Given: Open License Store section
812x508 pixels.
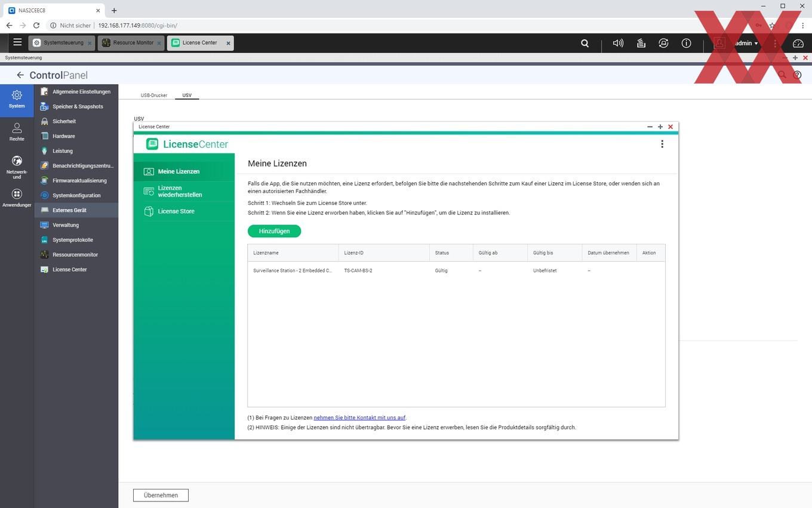Looking at the screenshot, I should (x=184, y=211).
